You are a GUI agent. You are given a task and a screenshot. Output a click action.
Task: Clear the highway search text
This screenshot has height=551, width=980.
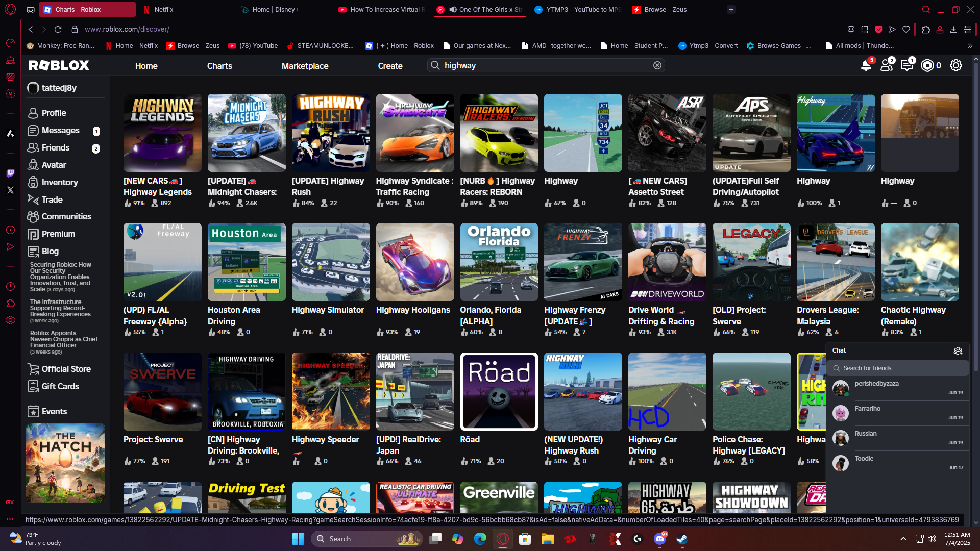657,65
